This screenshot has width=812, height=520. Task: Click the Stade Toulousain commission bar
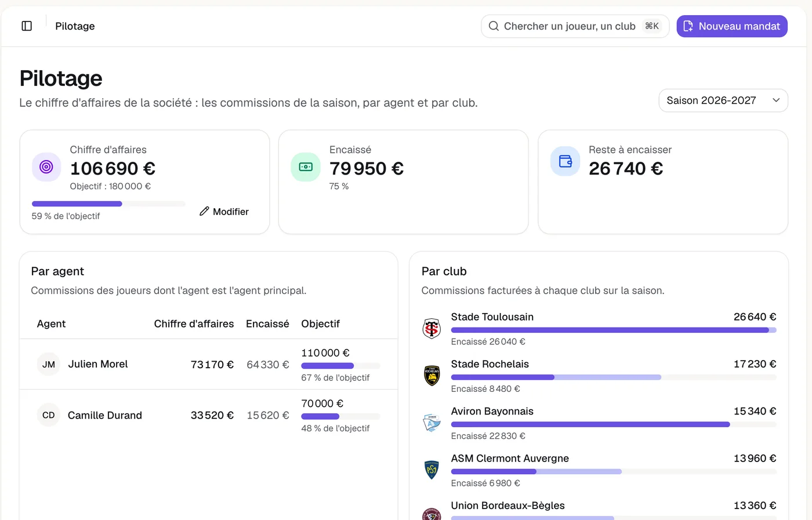pyautogui.click(x=614, y=330)
